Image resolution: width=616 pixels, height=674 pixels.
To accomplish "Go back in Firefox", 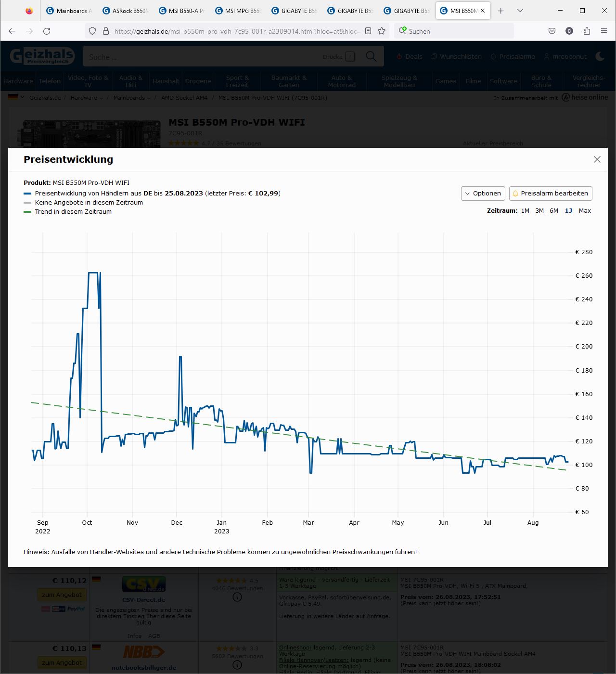I will coord(13,31).
